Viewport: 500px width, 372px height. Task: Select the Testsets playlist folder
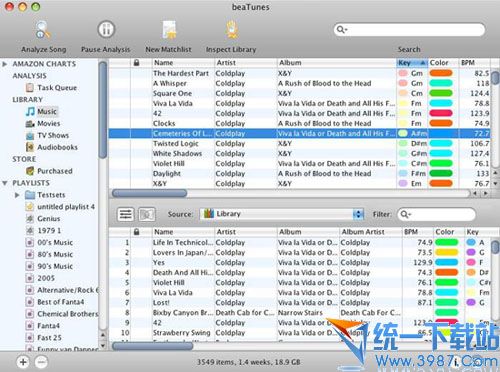tap(45, 195)
